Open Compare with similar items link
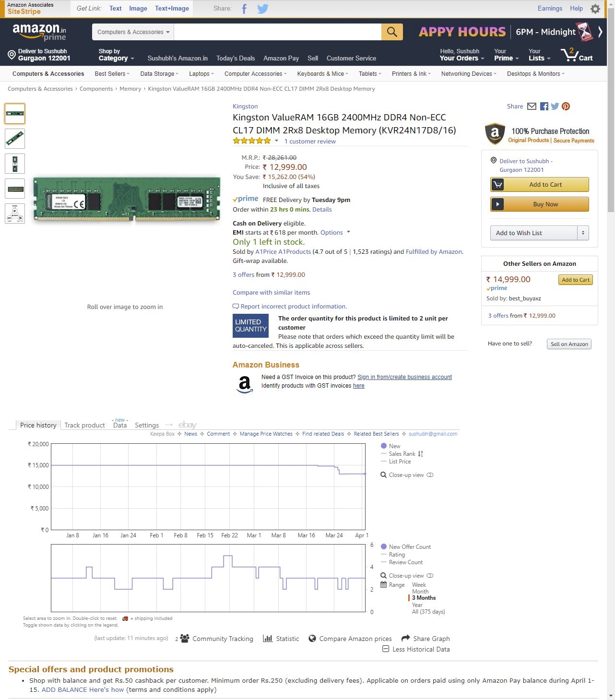This screenshot has height=700, width=615. 272,293
